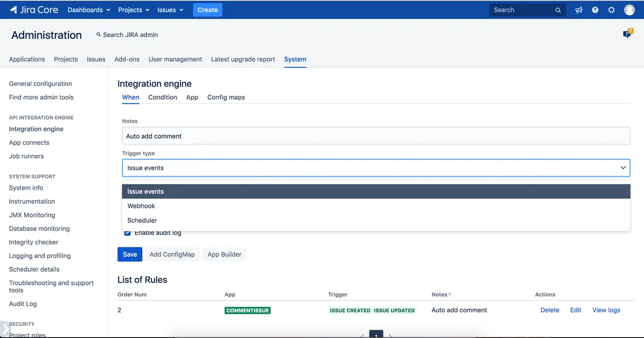This screenshot has height=338, width=644.
Task: Open the Issues admin tab
Action: point(96,59)
